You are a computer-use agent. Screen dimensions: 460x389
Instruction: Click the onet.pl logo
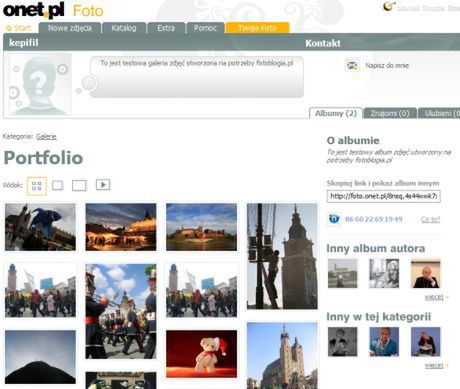pos(33,10)
